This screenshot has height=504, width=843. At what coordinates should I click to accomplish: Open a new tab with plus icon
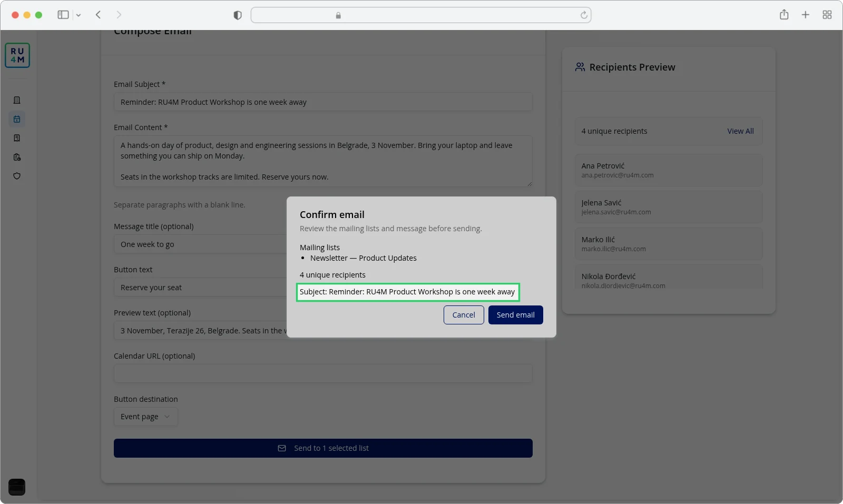806,15
